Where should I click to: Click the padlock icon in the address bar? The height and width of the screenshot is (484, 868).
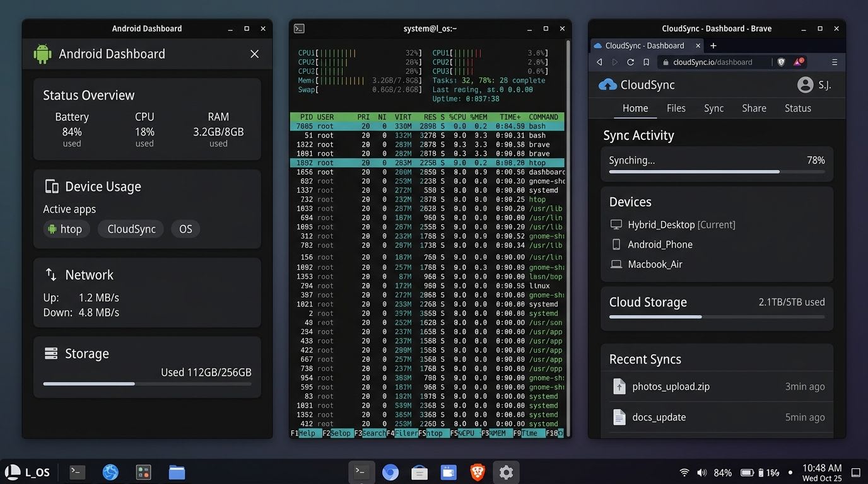666,62
